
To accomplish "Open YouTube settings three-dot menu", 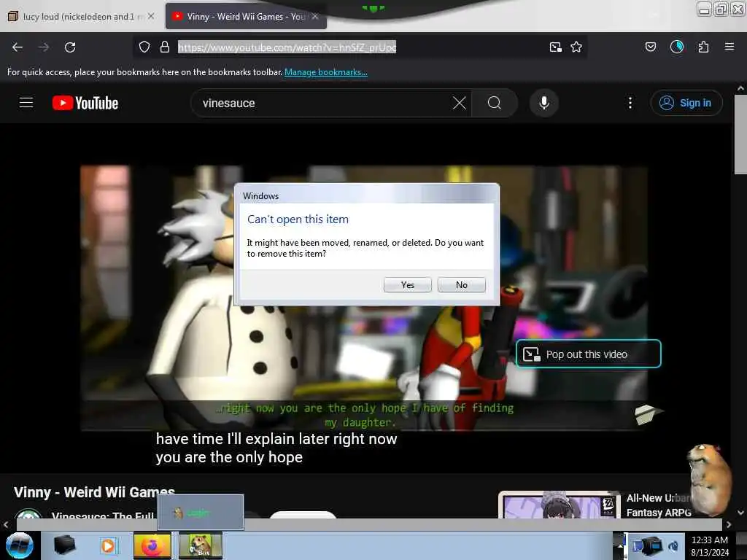I will pos(630,103).
